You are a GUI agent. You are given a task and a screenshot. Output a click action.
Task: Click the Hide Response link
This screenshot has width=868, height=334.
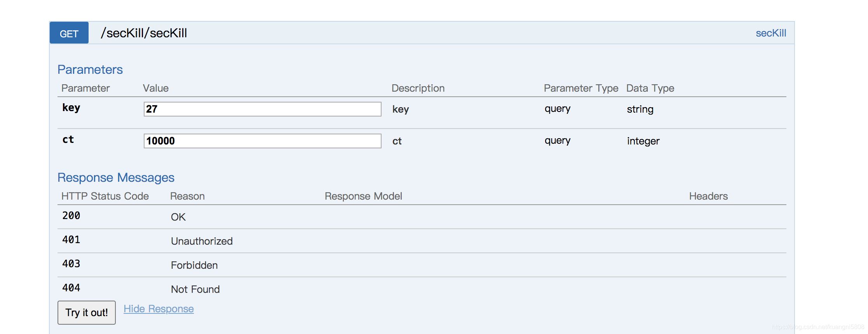159,309
